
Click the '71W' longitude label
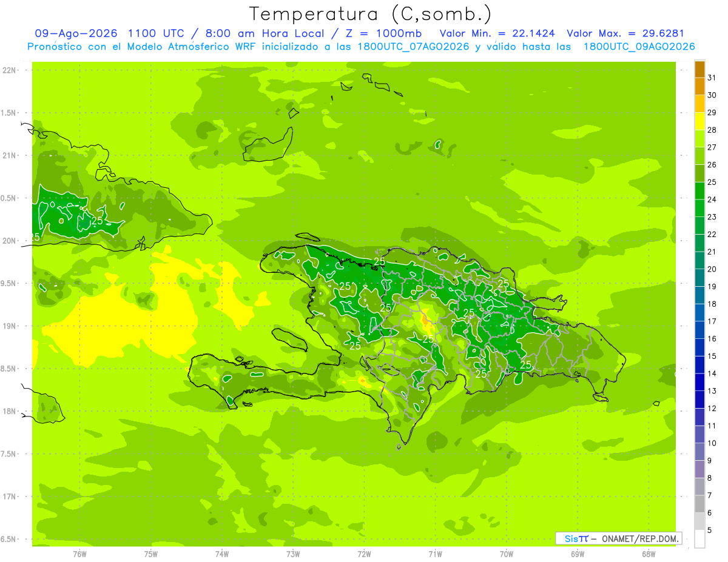[435, 554]
